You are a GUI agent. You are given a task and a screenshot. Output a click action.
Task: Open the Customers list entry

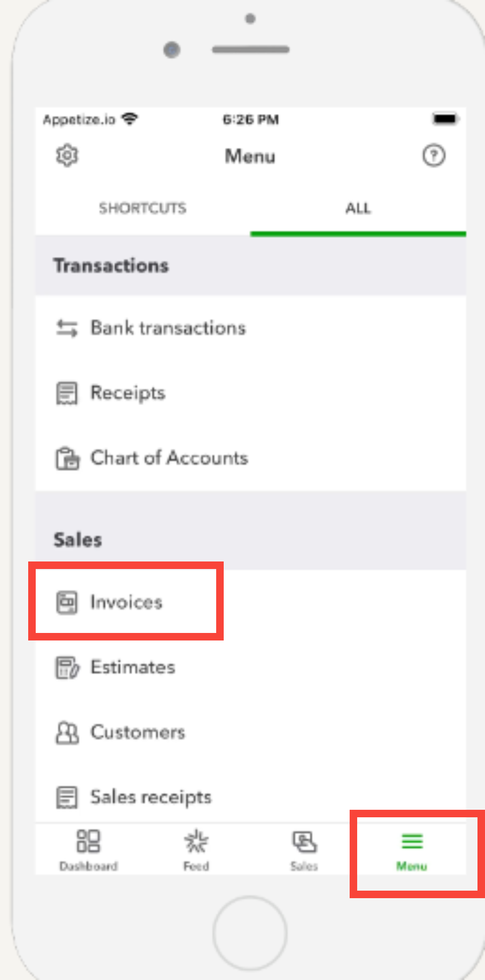coord(138,733)
